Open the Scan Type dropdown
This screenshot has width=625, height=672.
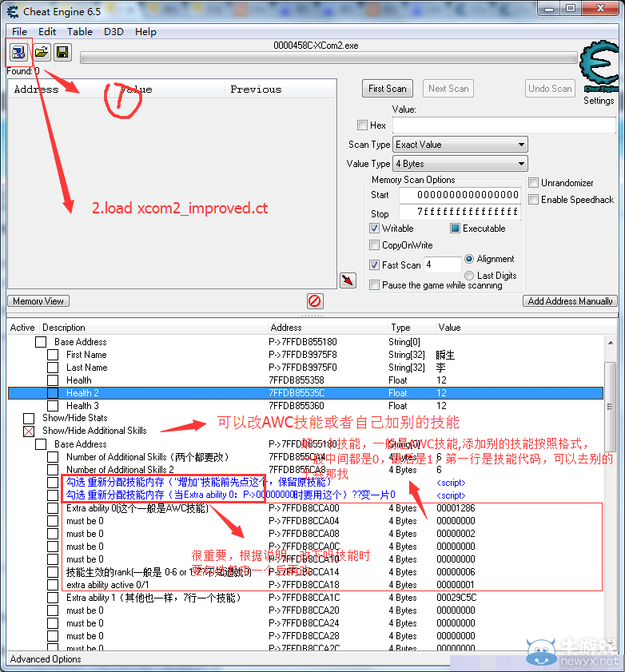click(x=460, y=145)
